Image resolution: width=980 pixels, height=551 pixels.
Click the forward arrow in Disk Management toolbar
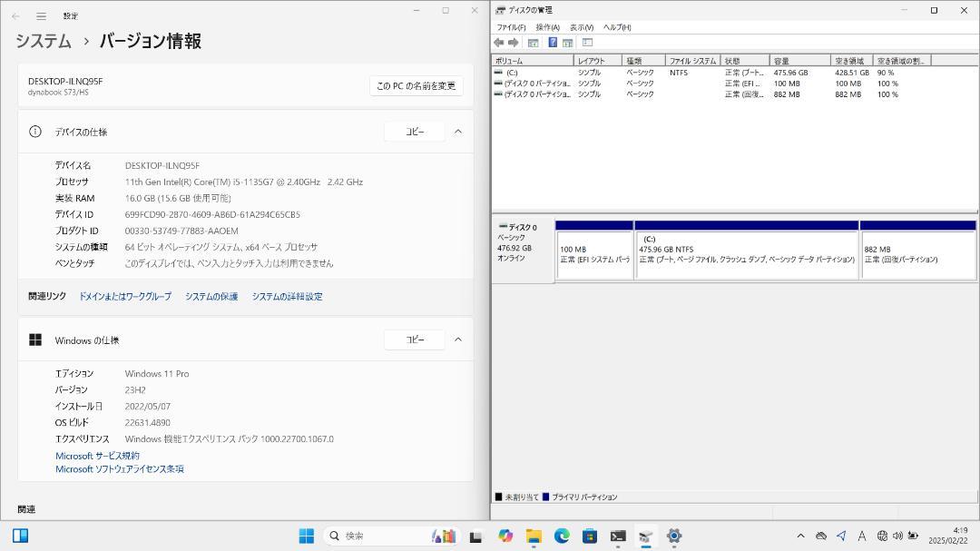tap(513, 43)
